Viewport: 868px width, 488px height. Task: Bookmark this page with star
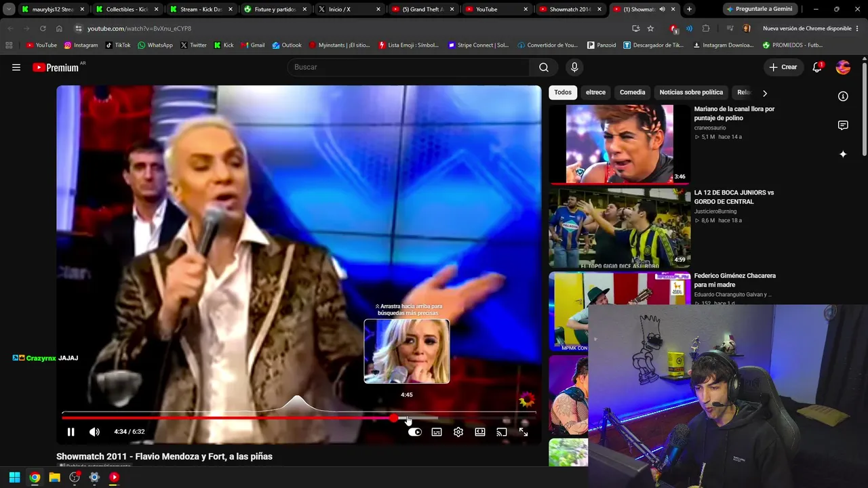click(x=650, y=28)
